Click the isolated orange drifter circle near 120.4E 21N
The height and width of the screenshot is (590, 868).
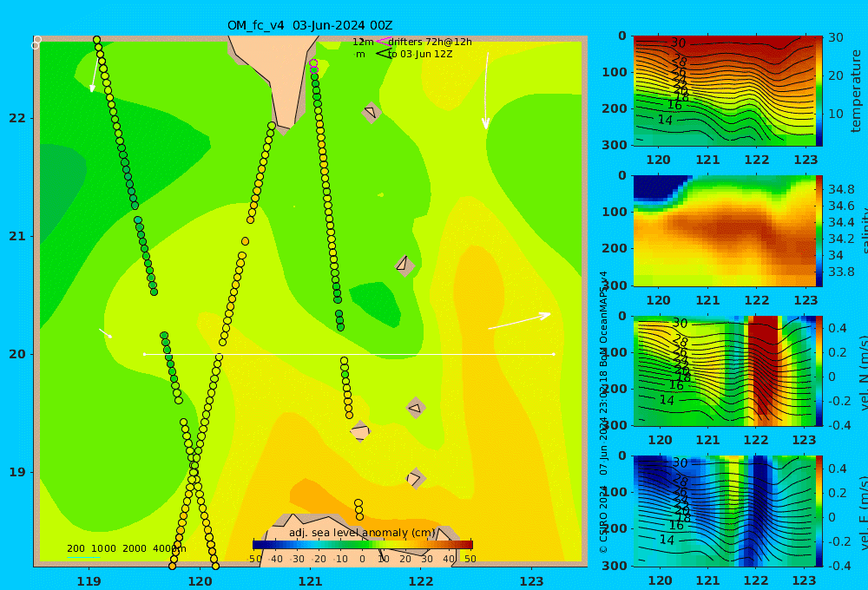click(x=246, y=241)
